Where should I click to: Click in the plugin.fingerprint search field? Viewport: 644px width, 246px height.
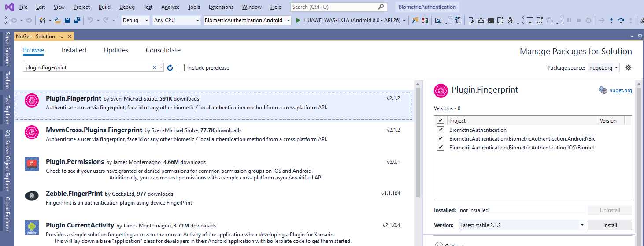88,67
